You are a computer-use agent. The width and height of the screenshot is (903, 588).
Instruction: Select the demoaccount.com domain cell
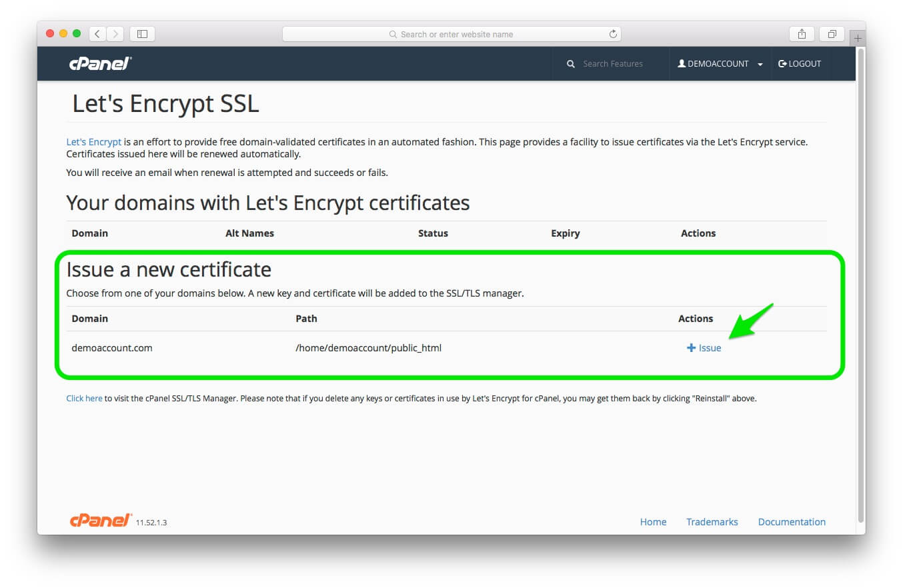112,348
